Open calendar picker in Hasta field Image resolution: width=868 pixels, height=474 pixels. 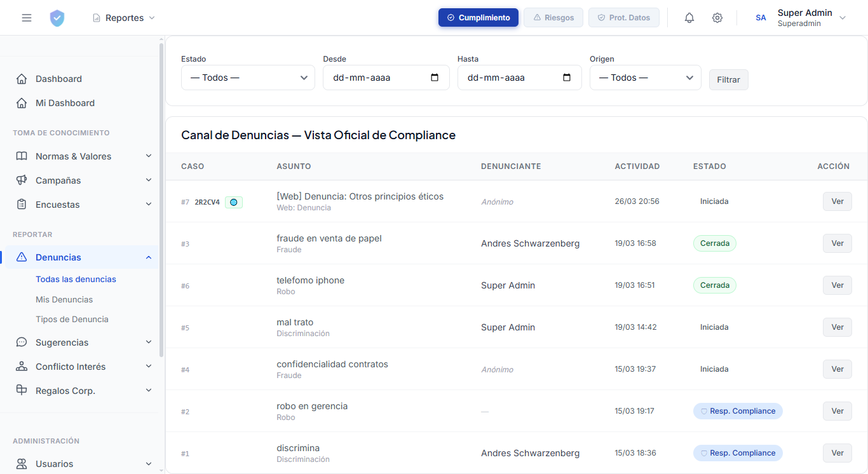[x=567, y=78]
